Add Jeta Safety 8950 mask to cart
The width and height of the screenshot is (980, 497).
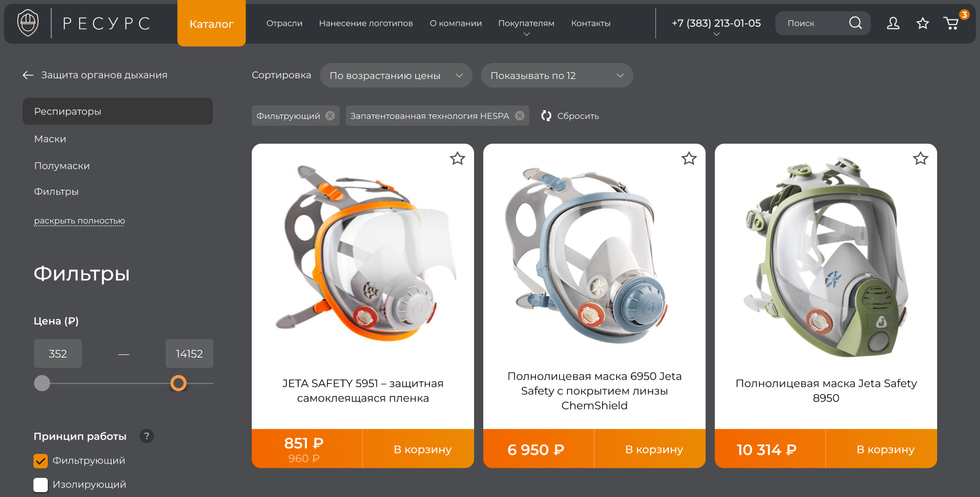coord(881,449)
